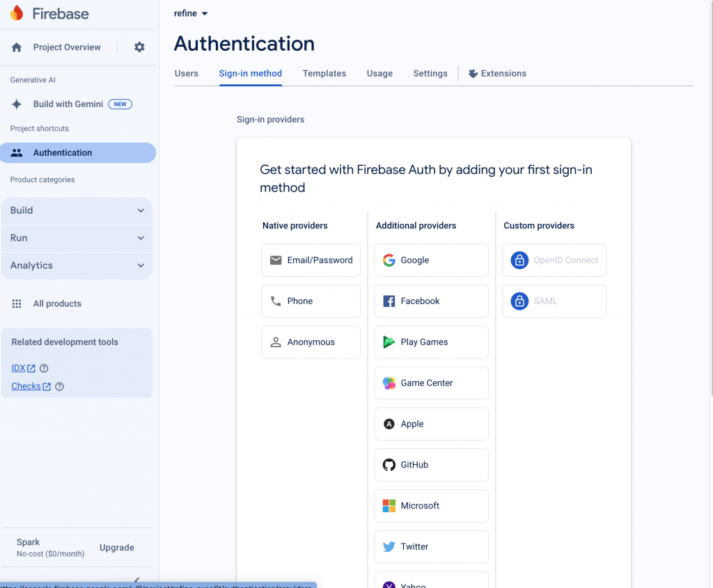This screenshot has height=588, width=713.
Task: Click the Apple provider logo icon
Action: pos(389,424)
